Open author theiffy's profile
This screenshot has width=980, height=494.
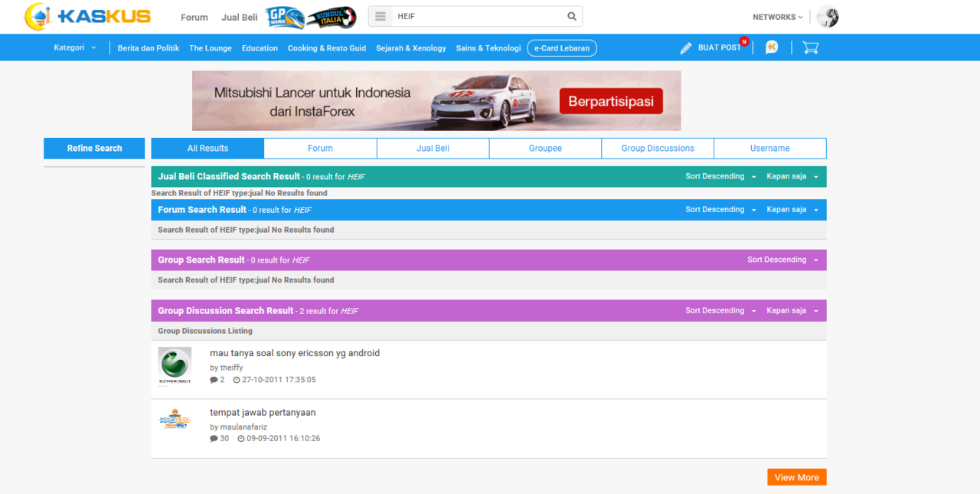click(x=231, y=368)
